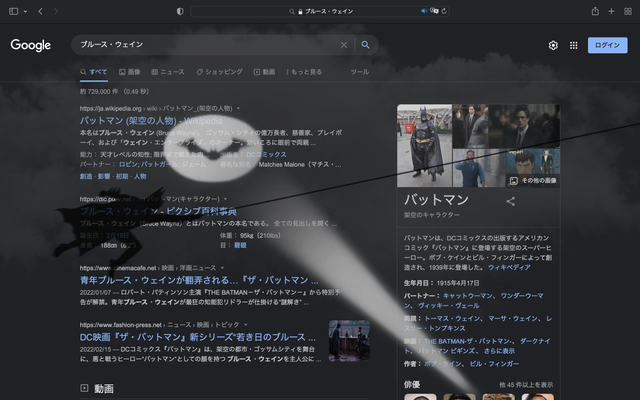Open the privacy shield report icon
This screenshot has height=400, width=640.
pyautogui.click(x=180, y=11)
